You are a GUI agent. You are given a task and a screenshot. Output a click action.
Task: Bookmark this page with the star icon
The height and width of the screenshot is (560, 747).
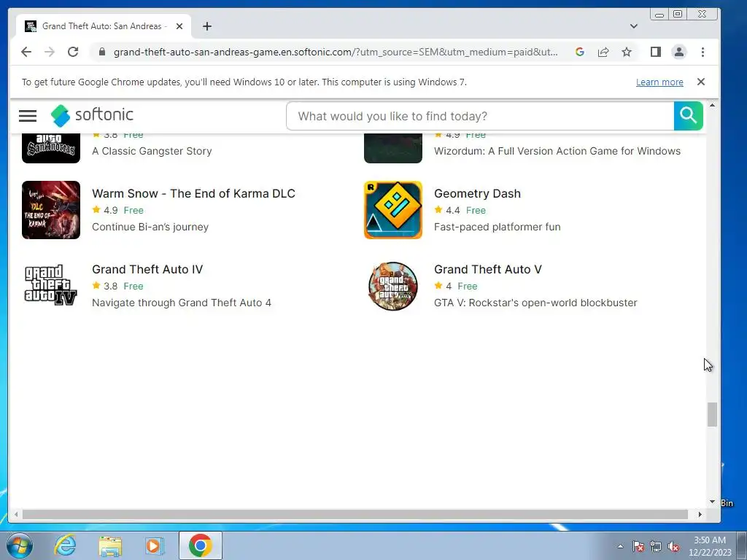627,52
